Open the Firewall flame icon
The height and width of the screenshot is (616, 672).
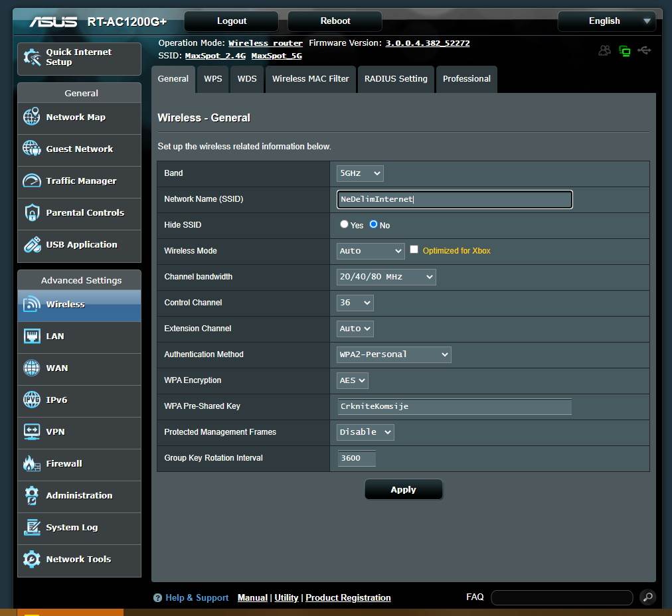coord(31,464)
